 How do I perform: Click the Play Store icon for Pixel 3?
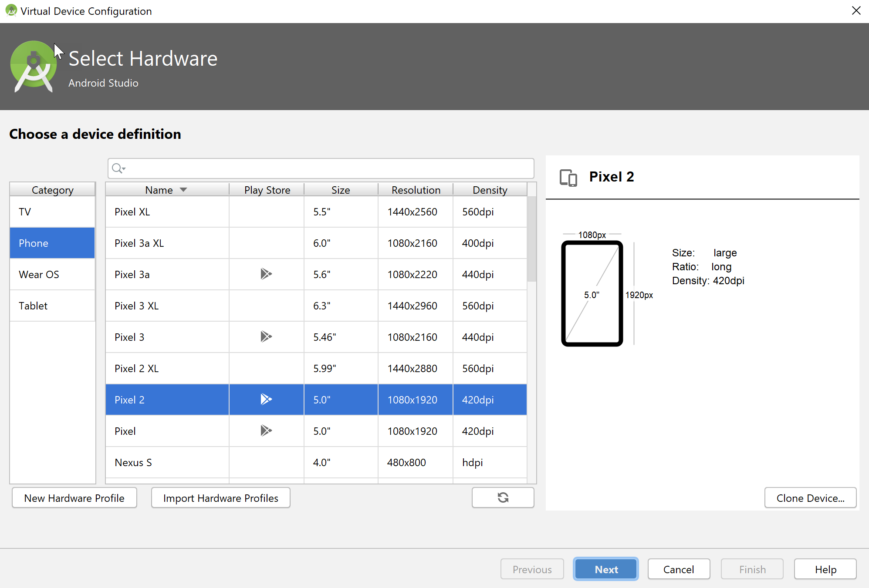[266, 337]
